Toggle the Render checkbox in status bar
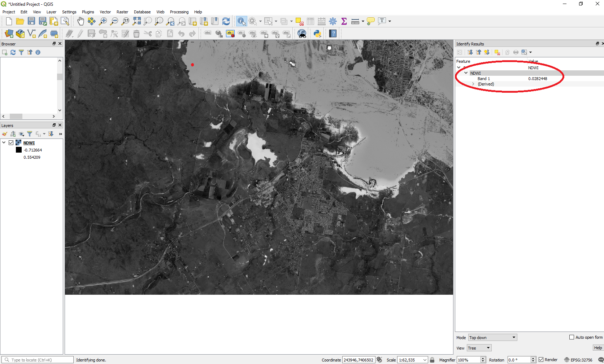 pyautogui.click(x=541, y=360)
